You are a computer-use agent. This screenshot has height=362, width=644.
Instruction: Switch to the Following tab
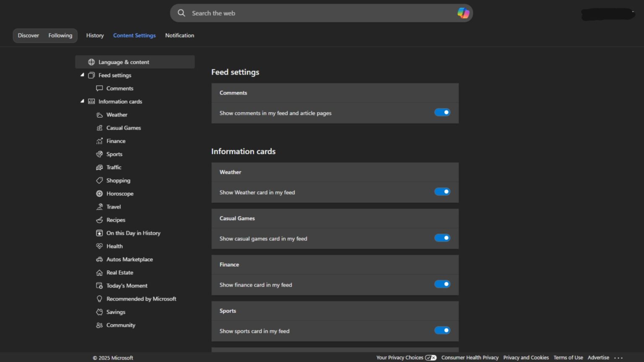pos(60,35)
